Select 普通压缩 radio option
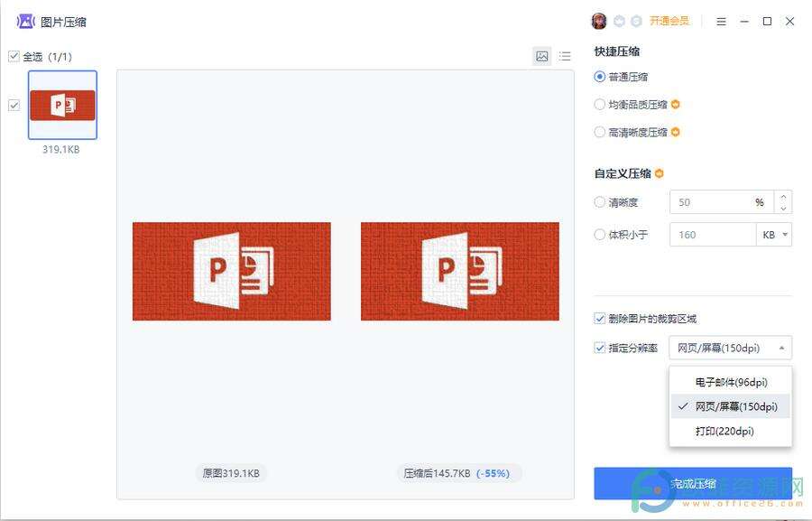The image size is (812, 521). [600, 77]
